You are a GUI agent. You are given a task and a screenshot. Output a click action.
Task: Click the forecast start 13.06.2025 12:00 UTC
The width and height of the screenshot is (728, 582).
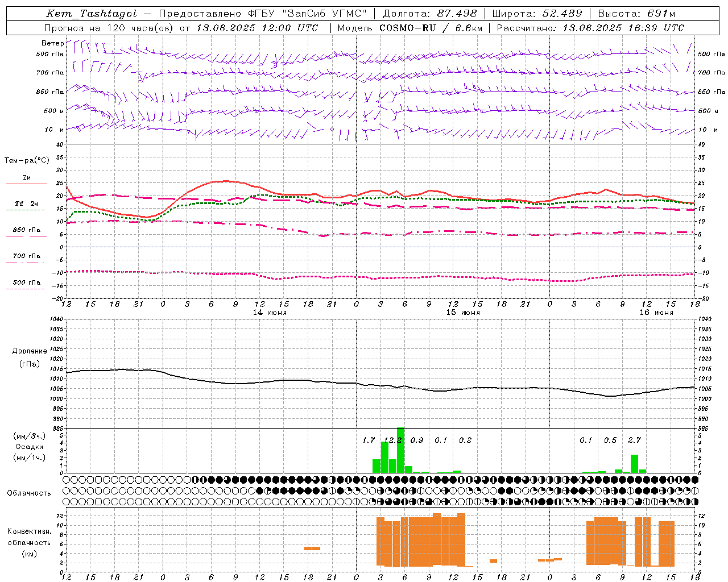(257, 28)
